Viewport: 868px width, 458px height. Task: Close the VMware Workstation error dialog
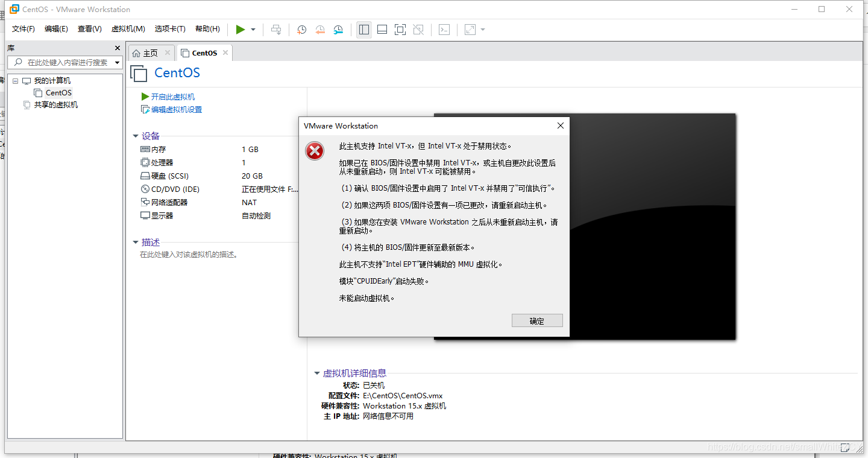tap(561, 126)
